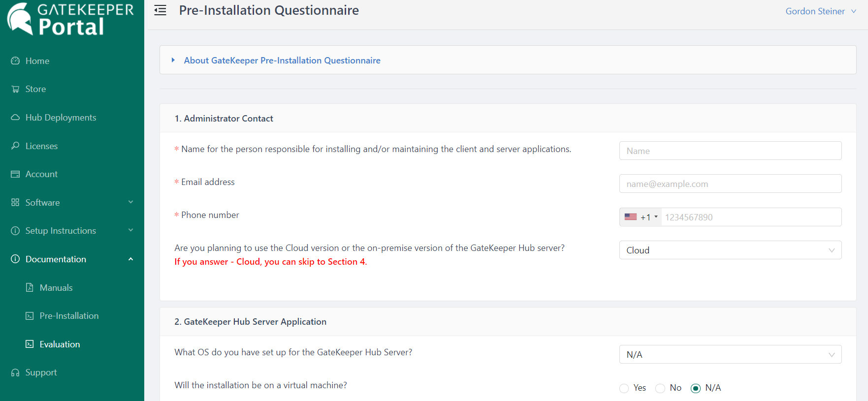This screenshot has width=868, height=401.
Task: Click the Email address input field
Action: pyautogui.click(x=730, y=184)
